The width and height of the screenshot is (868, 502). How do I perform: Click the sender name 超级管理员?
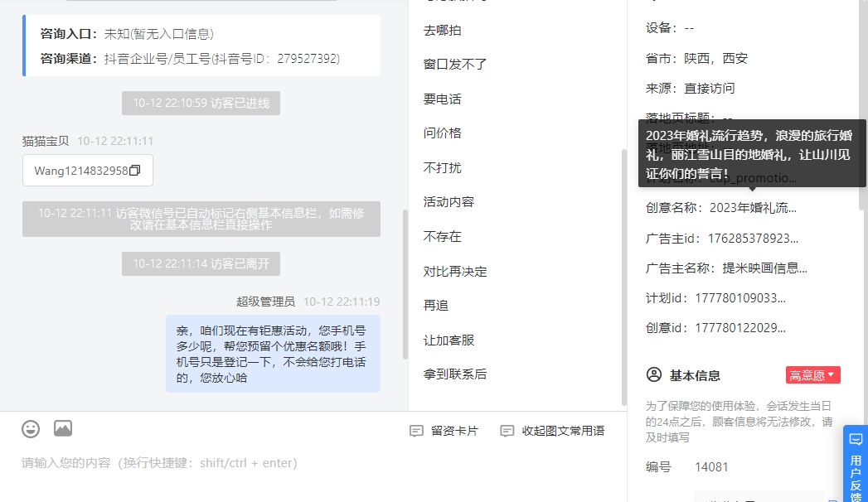tap(266, 302)
